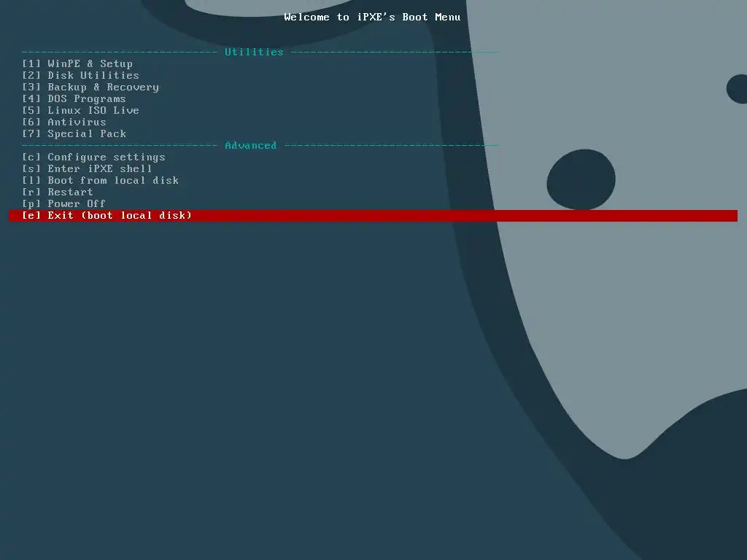This screenshot has width=747, height=560.
Task: Click the Utilities section heading
Action: 254,52
